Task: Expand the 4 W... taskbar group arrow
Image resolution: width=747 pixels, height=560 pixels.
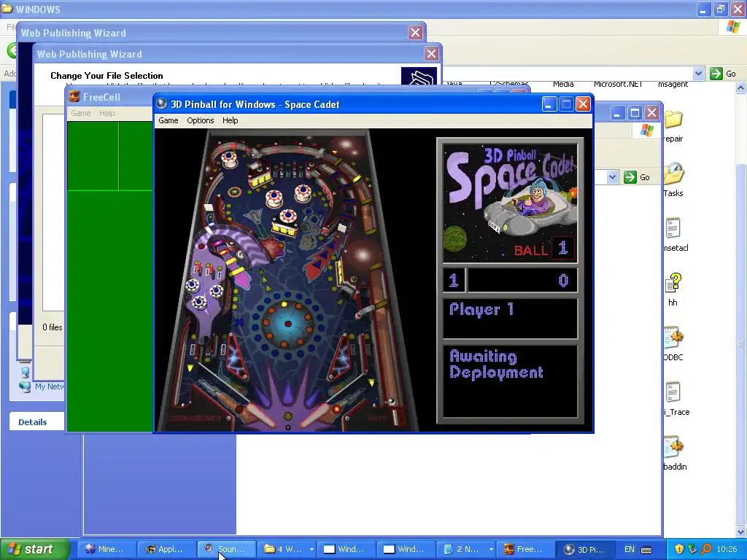Action: point(311,549)
